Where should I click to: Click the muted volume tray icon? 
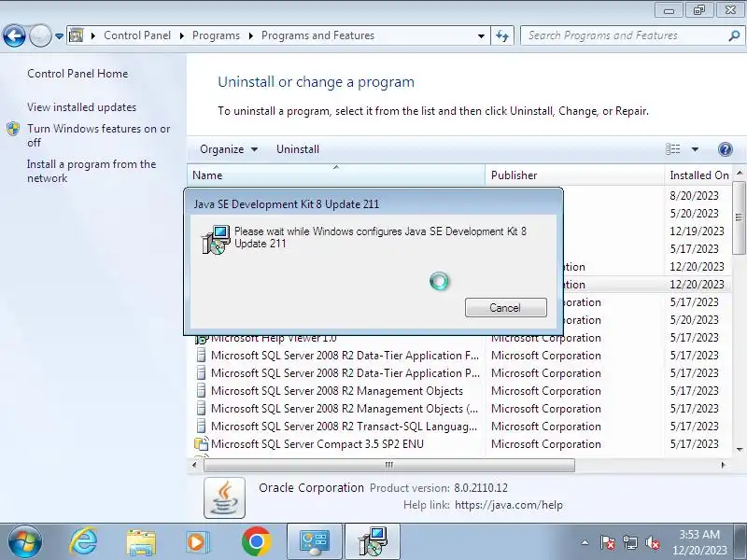[x=653, y=542]
